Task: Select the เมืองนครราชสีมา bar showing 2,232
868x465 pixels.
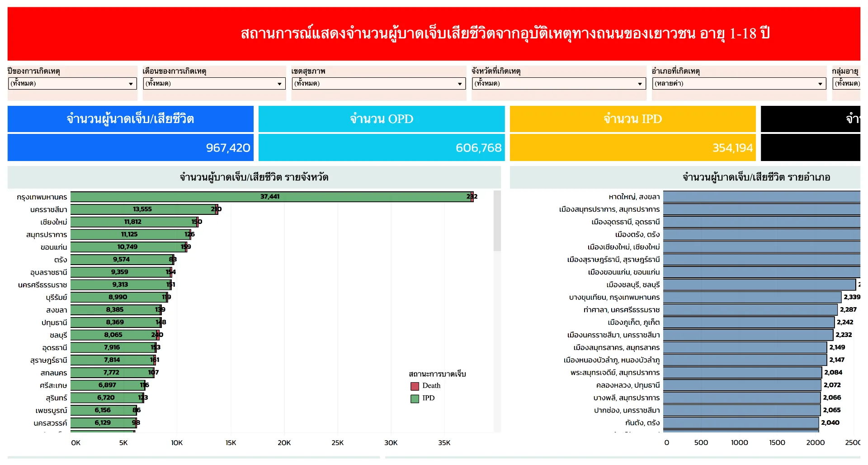Action: click(748, 335)
